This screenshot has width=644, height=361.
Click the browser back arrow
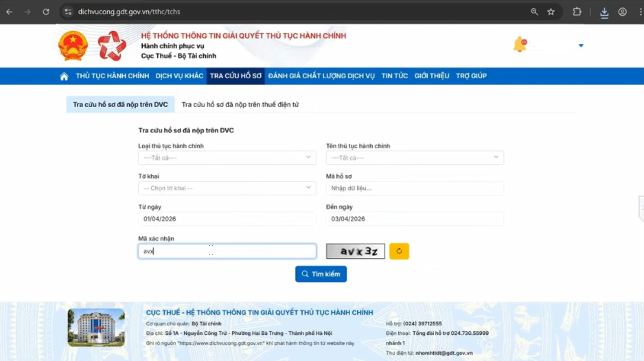point(10,12)
